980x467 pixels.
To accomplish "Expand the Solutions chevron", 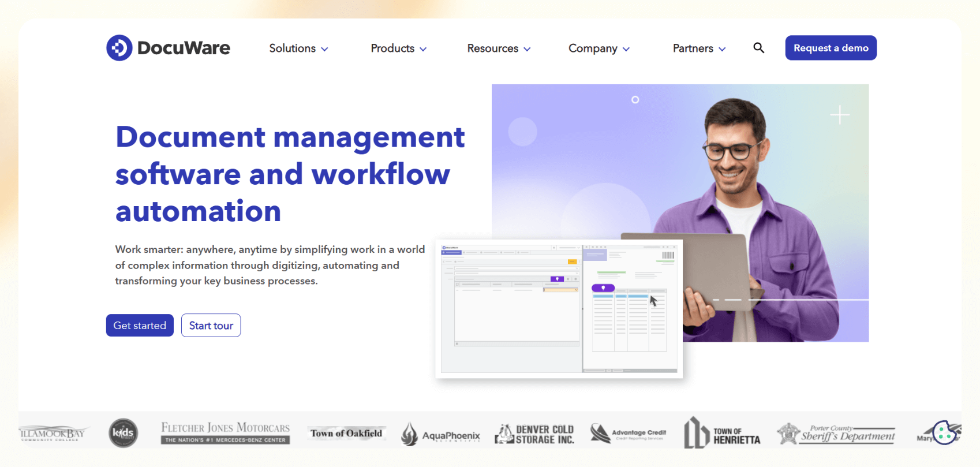I will 324,49.
